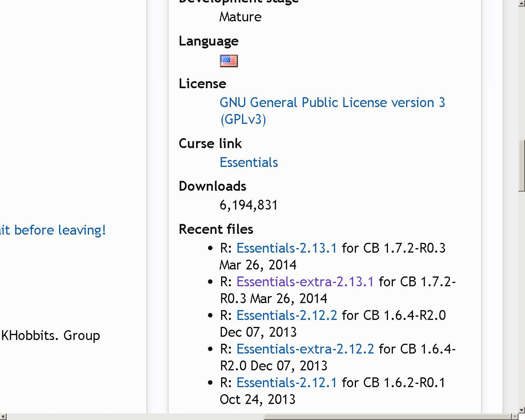The height and width of the screenshot is (420, 525).
Task: Click the 'Downloads' heading
Action: pos(212,186)
